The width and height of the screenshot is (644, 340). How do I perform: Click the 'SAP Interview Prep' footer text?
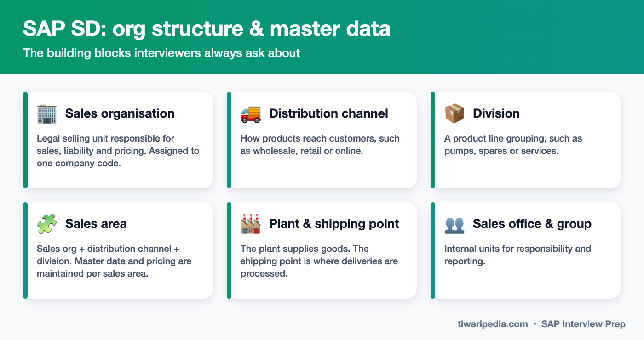(583, 324)
